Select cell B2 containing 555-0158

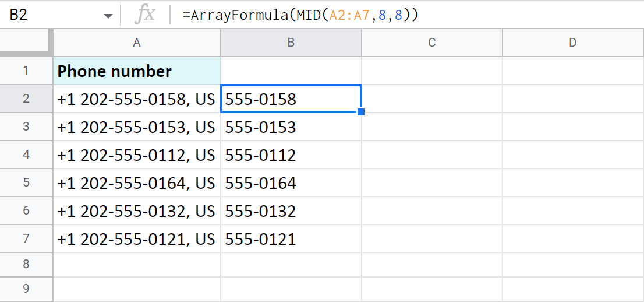[x=291, y=99]
